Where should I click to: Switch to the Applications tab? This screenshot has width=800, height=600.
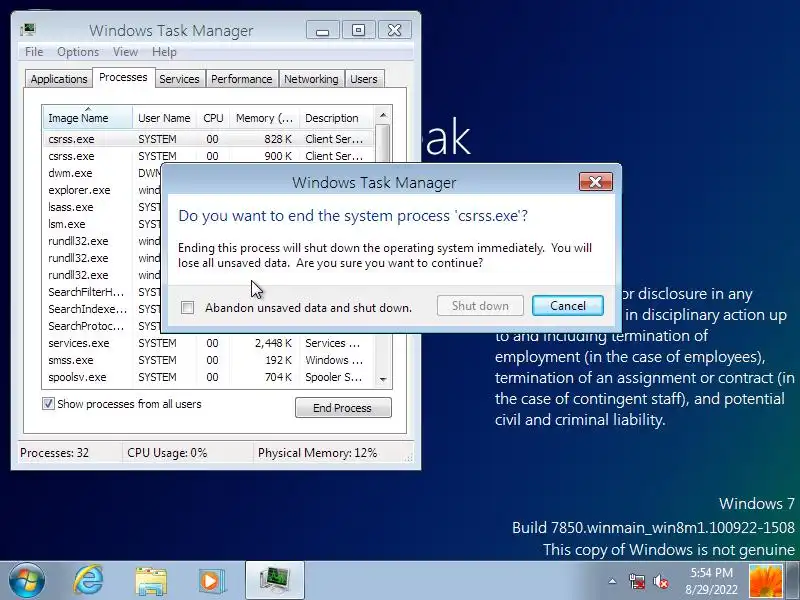59,79
